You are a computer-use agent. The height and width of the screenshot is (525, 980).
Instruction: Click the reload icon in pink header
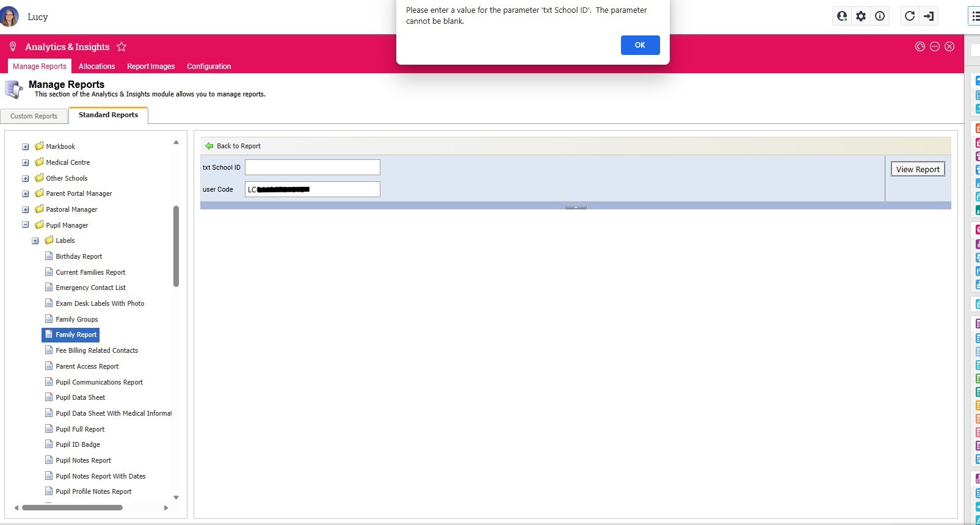click(x=920, y=47)
